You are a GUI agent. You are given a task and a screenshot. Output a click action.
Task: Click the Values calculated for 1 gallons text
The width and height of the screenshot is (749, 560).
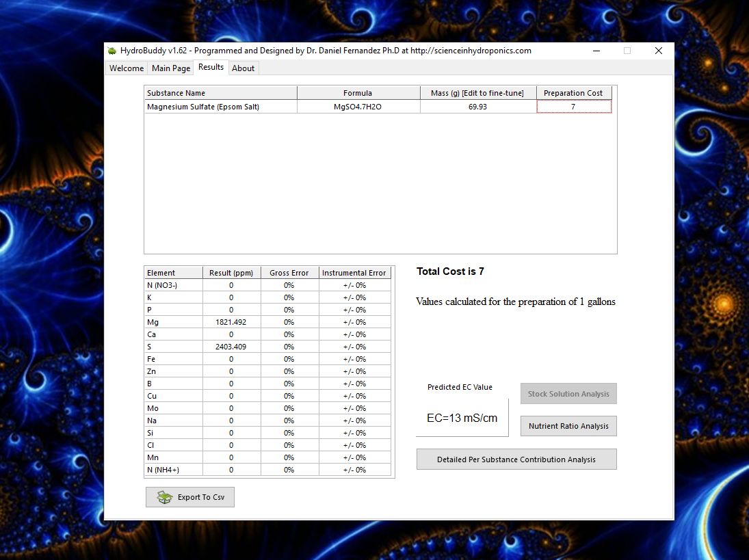(516, 302)
